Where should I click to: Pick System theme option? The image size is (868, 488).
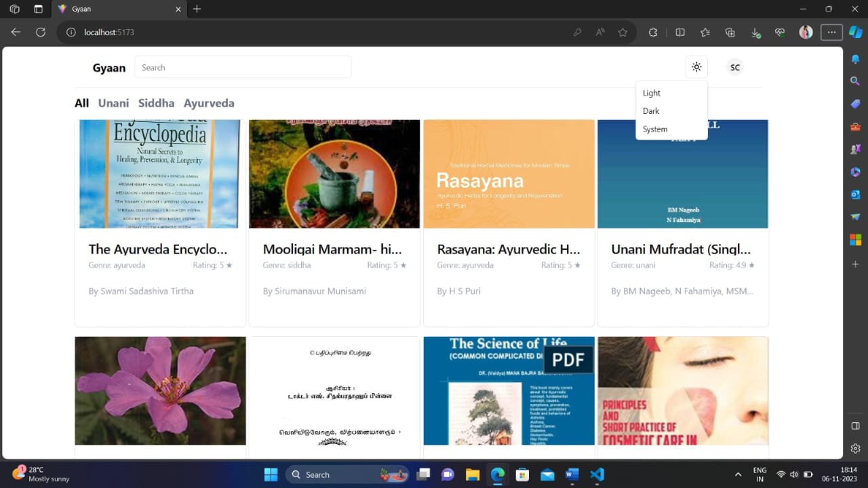pos(655,129)
